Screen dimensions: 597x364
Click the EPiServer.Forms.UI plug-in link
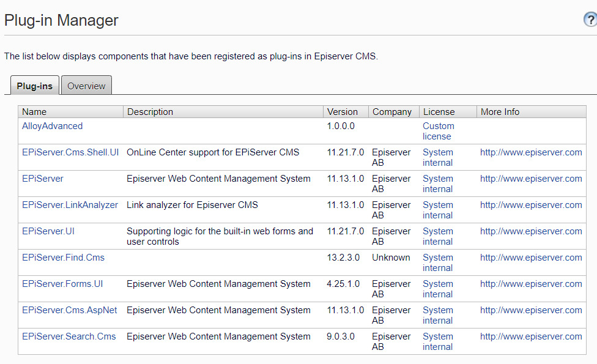pos(62,284)
